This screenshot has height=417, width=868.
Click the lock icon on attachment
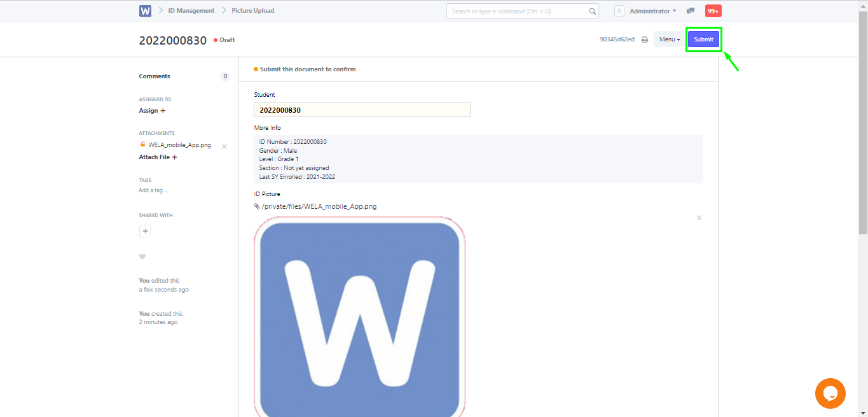pos(142,145)
